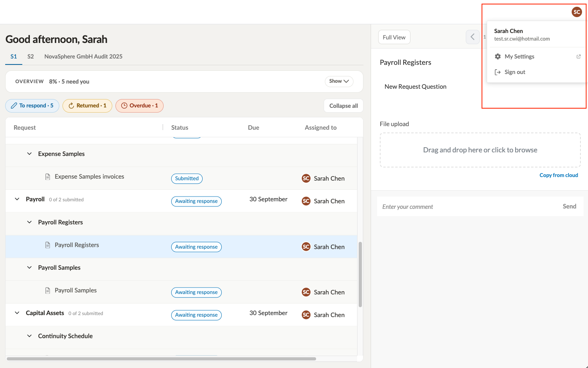The image size is (588, 368).
Task: Collapse the Continuity Schedule group
Action: tap(29, 336)
